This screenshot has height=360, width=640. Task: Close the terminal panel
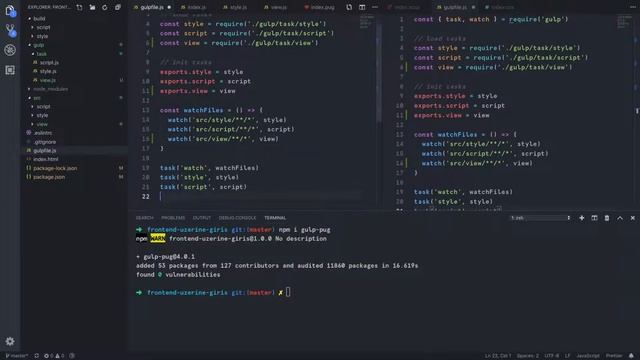(x=633, y=218)
